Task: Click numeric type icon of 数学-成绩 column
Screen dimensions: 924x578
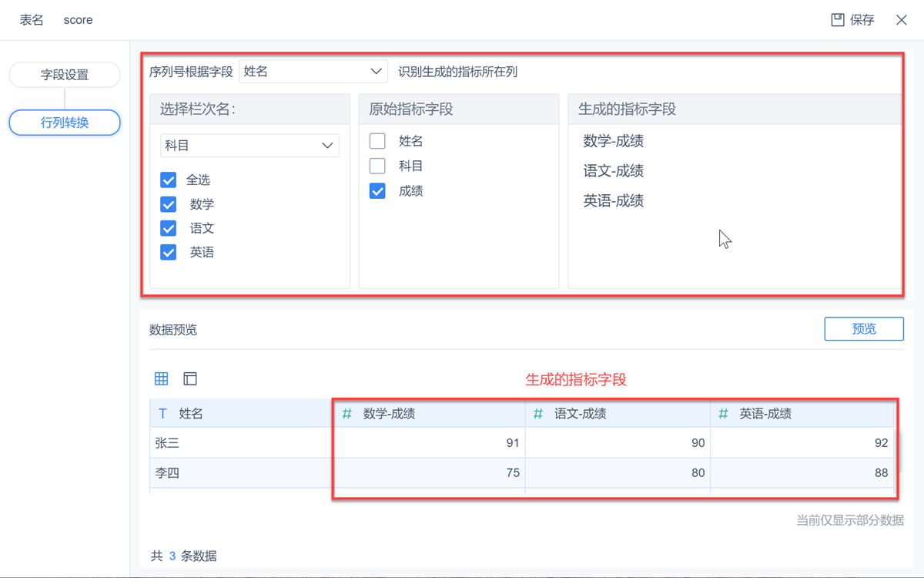Action: click(x=347, y=414)
